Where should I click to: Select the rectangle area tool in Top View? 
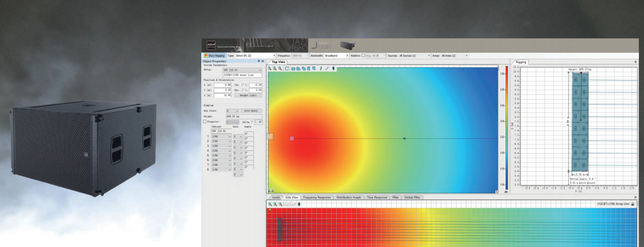(x=293, y=68)
